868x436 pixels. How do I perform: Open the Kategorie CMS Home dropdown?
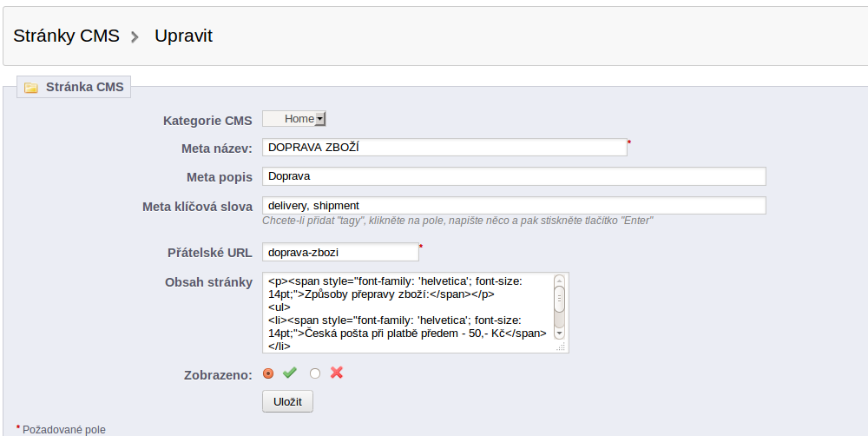[x=294, y=119]
